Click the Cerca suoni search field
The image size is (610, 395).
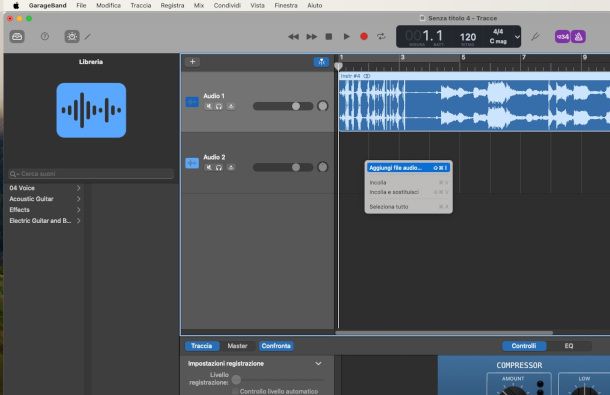tap(91, 174)
